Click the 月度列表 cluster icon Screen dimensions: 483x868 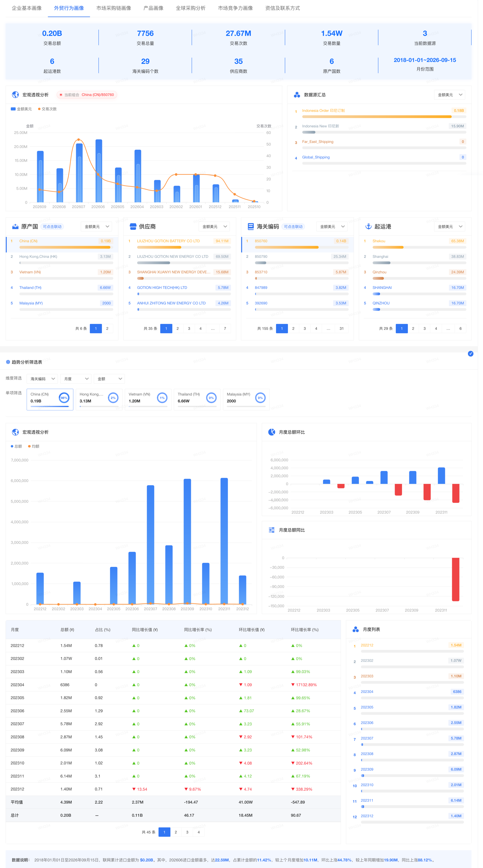[355, 629]
